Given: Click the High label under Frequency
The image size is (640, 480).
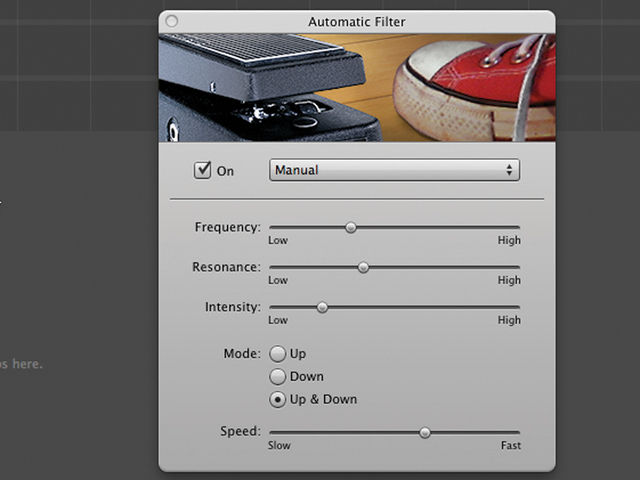Looking at the screenshot, I should tap(509, 240).
